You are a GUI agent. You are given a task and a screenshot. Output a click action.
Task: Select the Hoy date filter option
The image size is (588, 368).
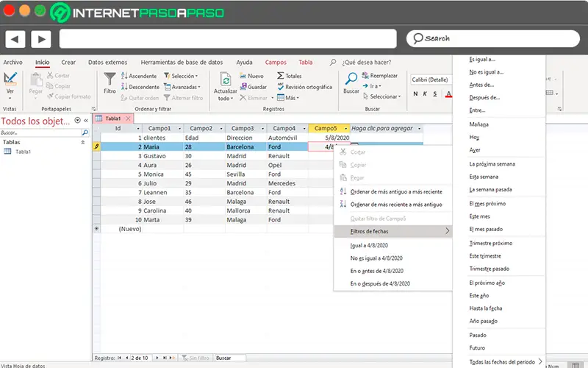click(x=474, y=137)
